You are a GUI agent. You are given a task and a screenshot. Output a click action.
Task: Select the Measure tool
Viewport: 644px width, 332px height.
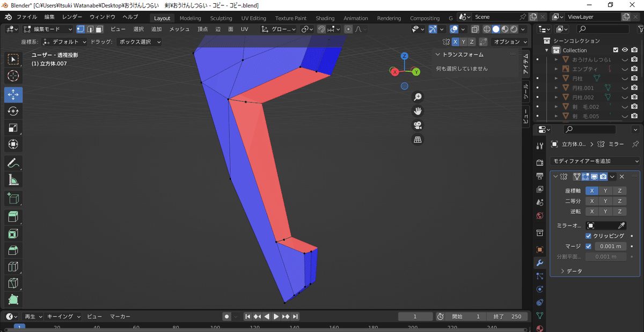[x=13, y=180]
